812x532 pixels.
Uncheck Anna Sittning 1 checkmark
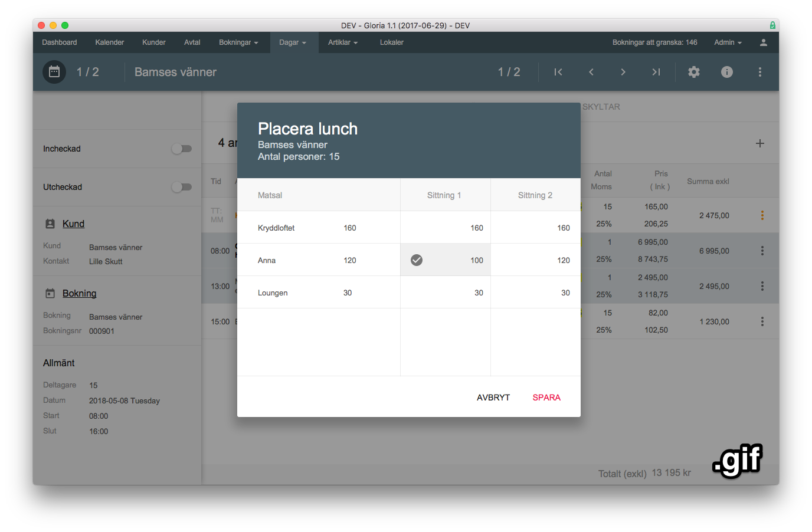[x=417, y=260]
